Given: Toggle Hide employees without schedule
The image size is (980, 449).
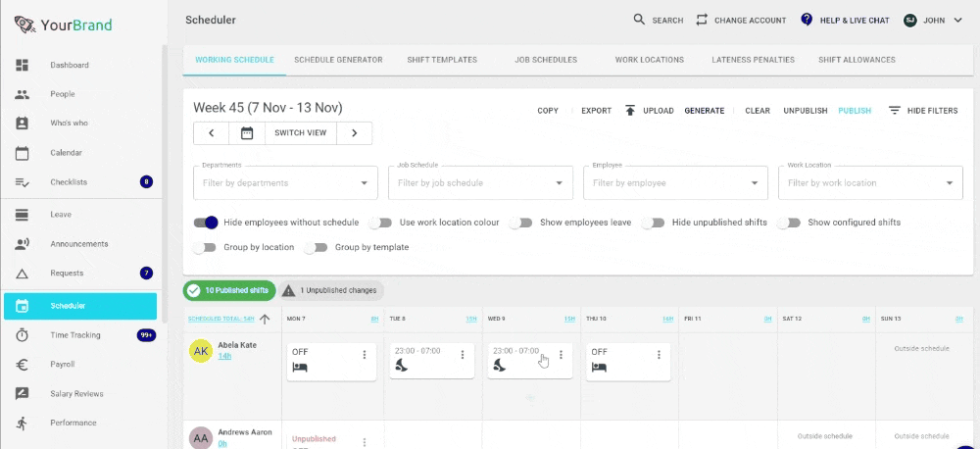Looking at the screenshot, I should [206, 222].
